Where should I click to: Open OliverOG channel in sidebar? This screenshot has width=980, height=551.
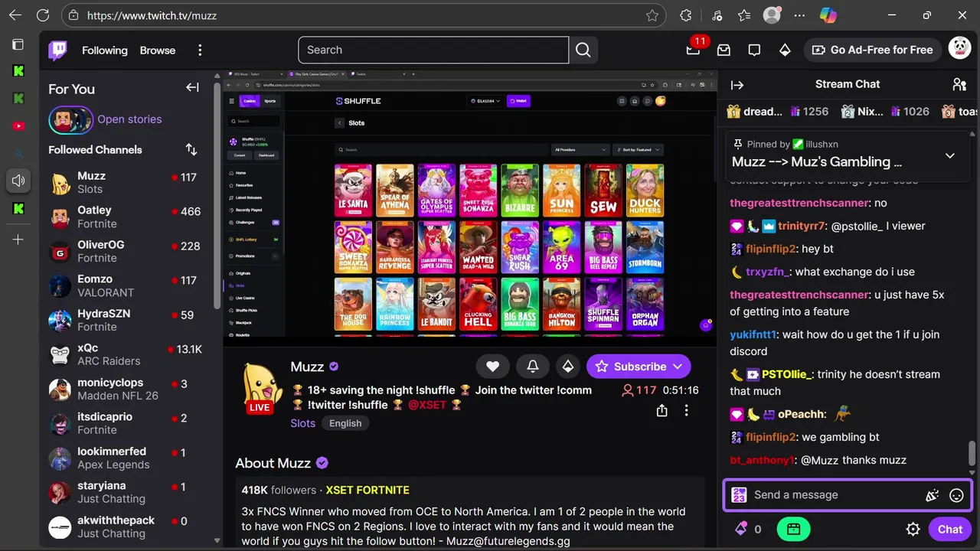click(125, 252)
